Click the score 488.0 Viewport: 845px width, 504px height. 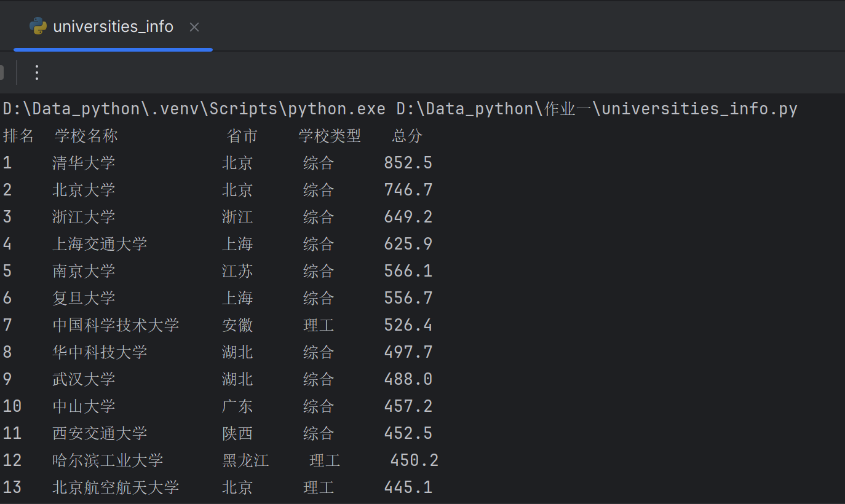tap(408, 379)
